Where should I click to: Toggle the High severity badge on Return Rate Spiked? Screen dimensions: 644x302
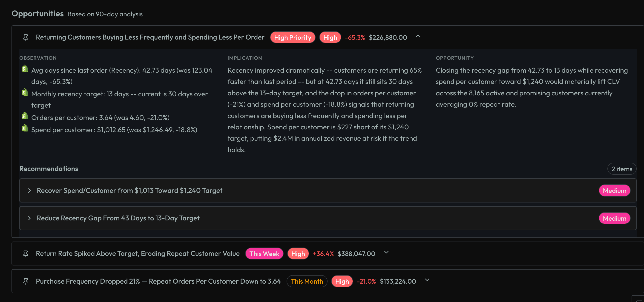click(298, 253)
